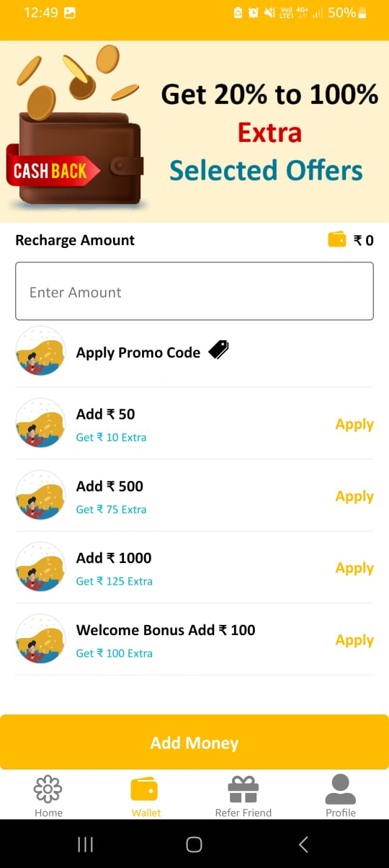Go to the Profile person icon

340,789
